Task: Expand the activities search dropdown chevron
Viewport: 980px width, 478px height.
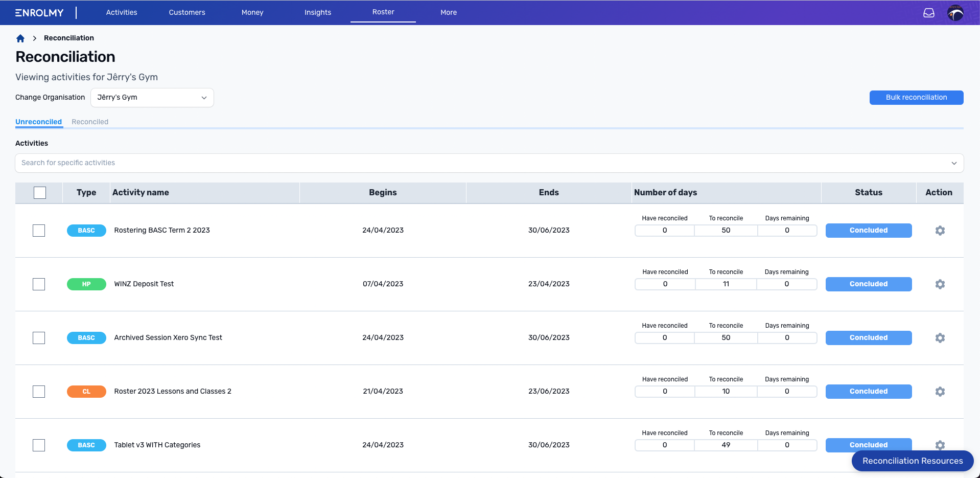Action: (x=954, y=163)
